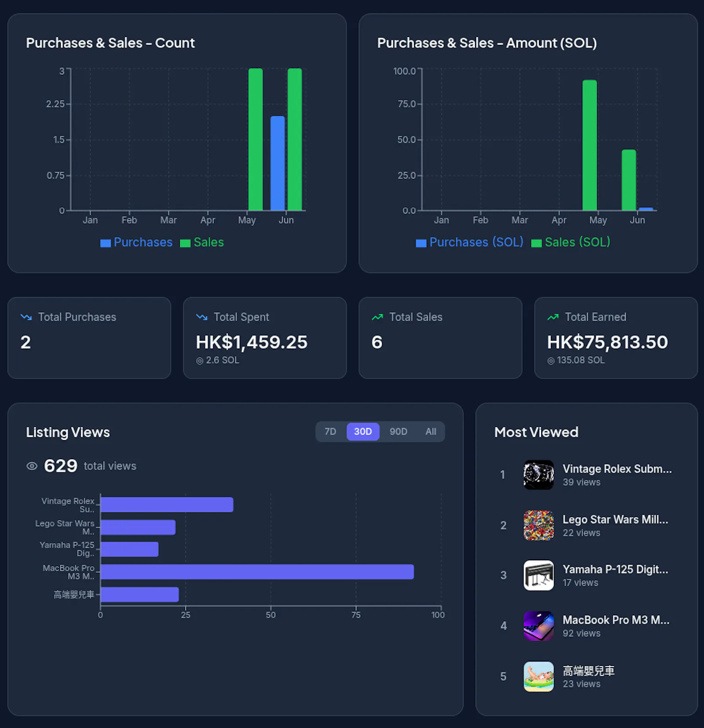
Task: Click the Sales legend label in Count chart
Action: tap(209, 242)
